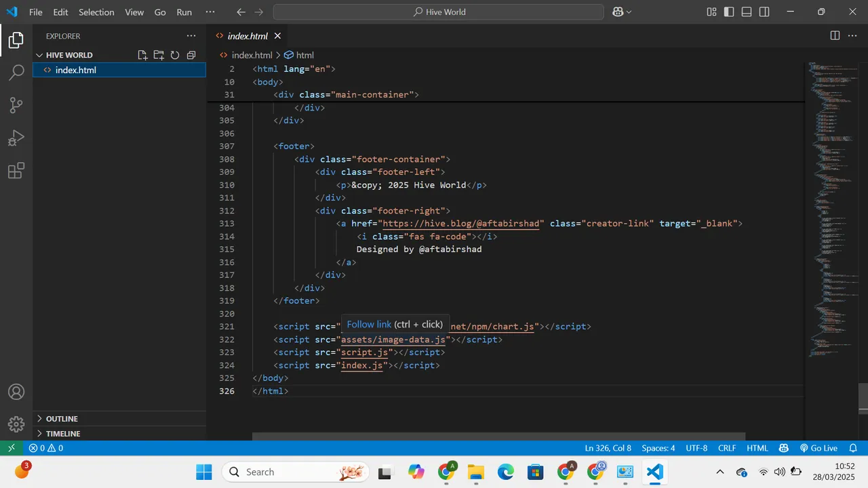Viewport: 868px width, 488px height.
Task: Follow the assets/image-data.js link
Action: pos(393,339)
